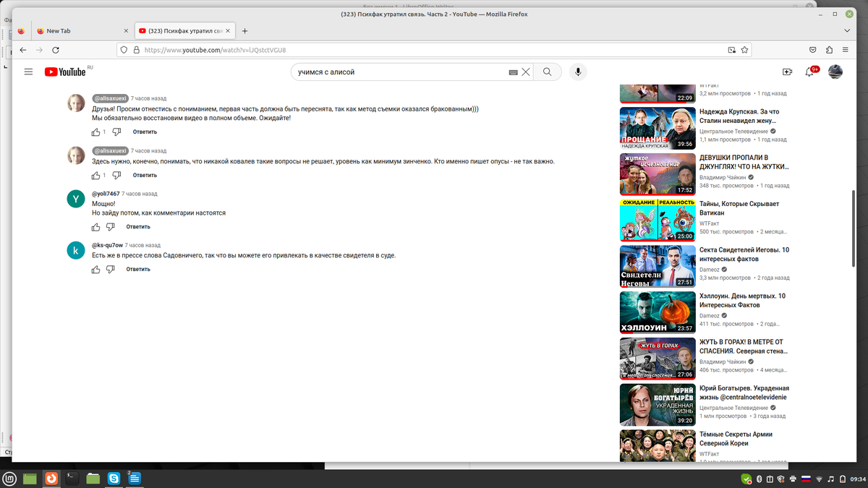Select the Психфак утратил связь tab
This screenshot has width=868, height=488.
[x=184, y=31]
